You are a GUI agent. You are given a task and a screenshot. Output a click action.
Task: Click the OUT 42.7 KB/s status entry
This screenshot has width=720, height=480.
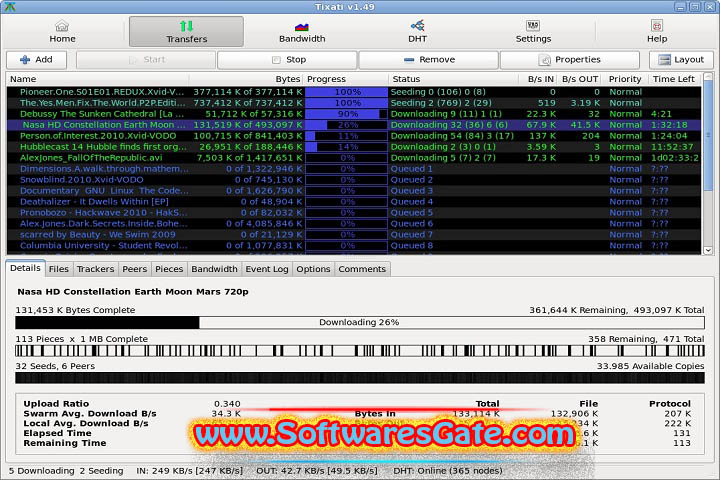coord(317,471)
